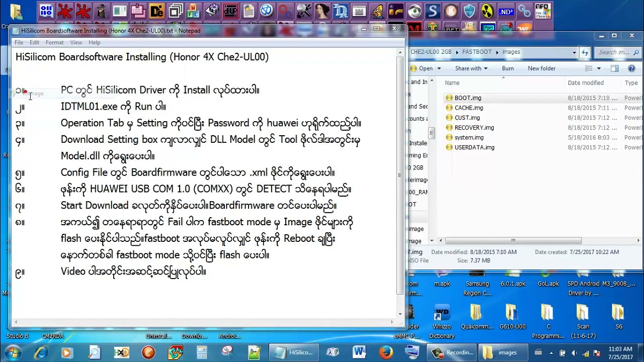Viewport: 644px width, 362px height.
Task: Click the Skype S icon in top dock
Action: (x=433, y=11)
